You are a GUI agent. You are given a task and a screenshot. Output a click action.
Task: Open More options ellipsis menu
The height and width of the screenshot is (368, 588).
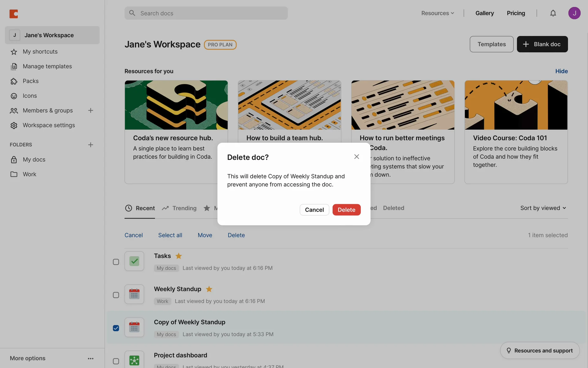click(x=91, y=358)
